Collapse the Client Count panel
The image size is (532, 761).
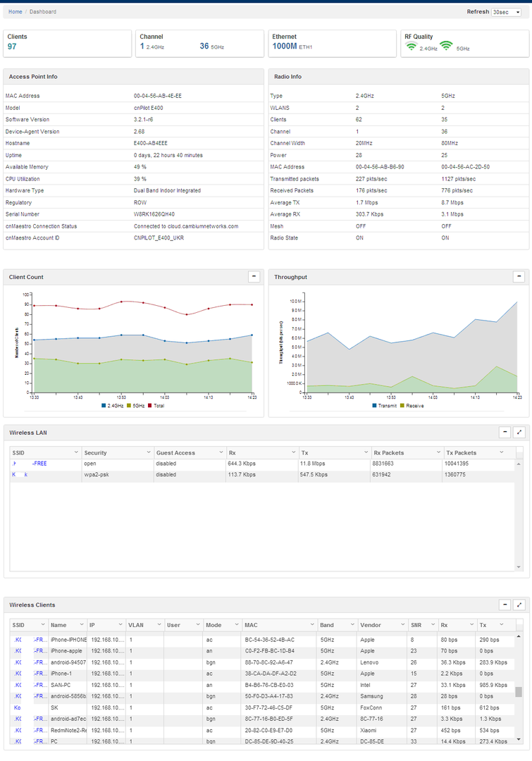coord(254,276)
